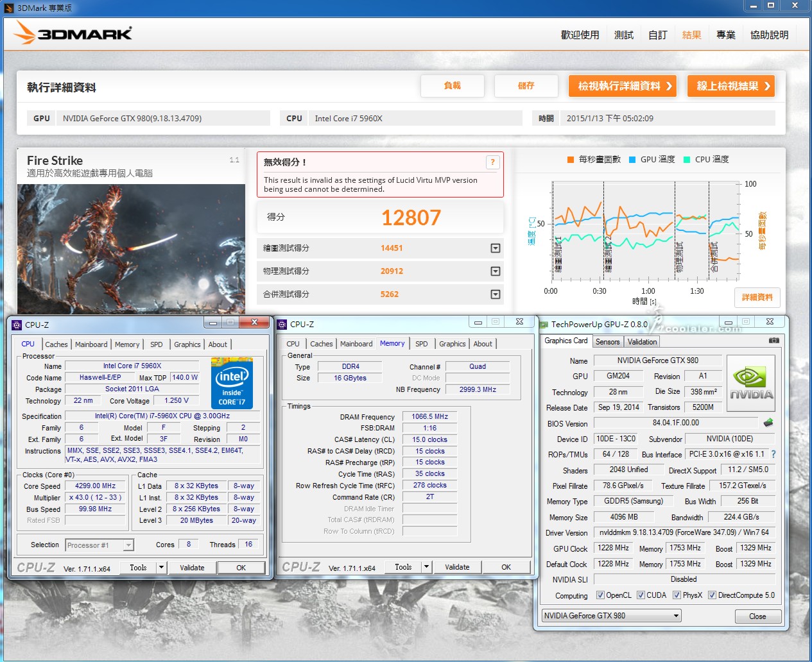Image resolution: width=812 pixels, height=662 pixels.
Task: Open the question mark help on invalid score
Action: tap(492, 162)
